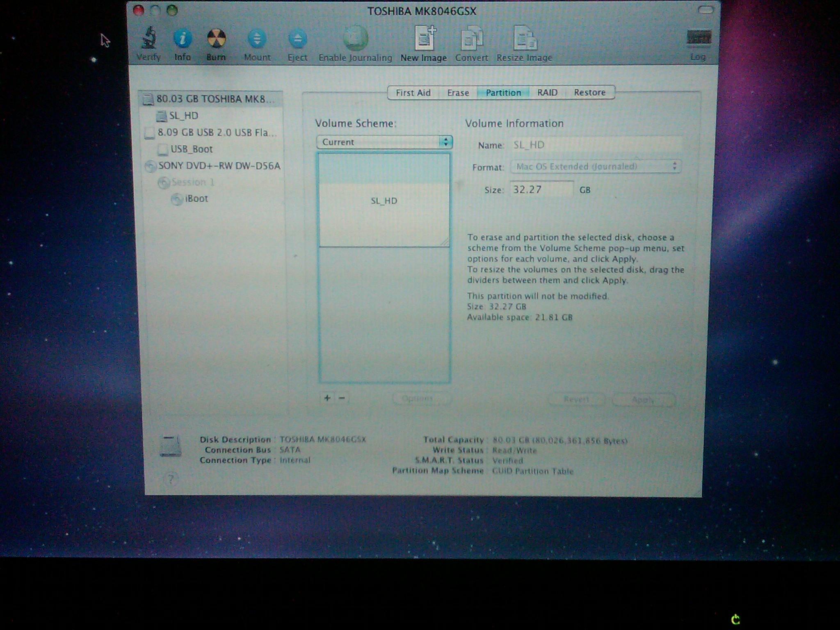Screen dimensions: 840x630
Task: Click inside the Size input field
Action: click(x=541, y=189)
